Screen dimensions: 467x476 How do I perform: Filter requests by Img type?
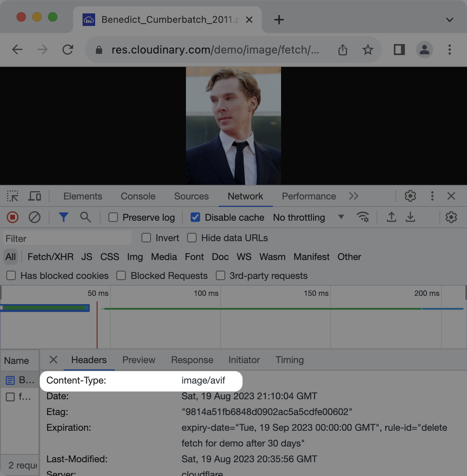pos(135,257)
